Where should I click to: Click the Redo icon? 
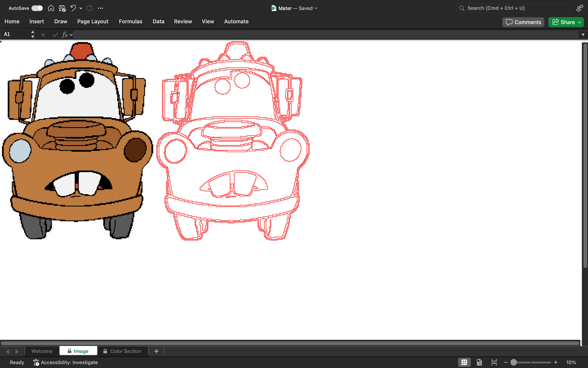point(89,8)
